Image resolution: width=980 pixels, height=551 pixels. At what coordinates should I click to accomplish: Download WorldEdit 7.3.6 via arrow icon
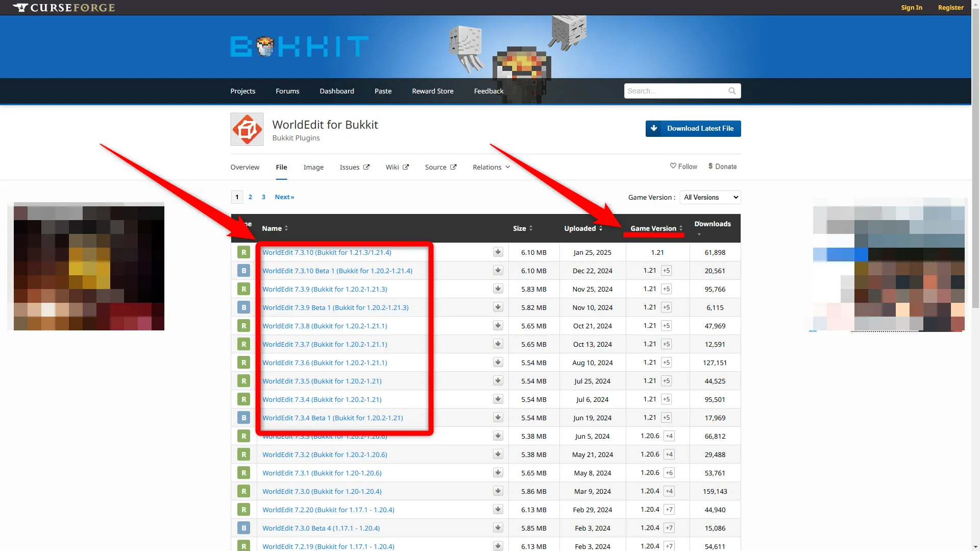pyautogui.click(x=498, y=363)
